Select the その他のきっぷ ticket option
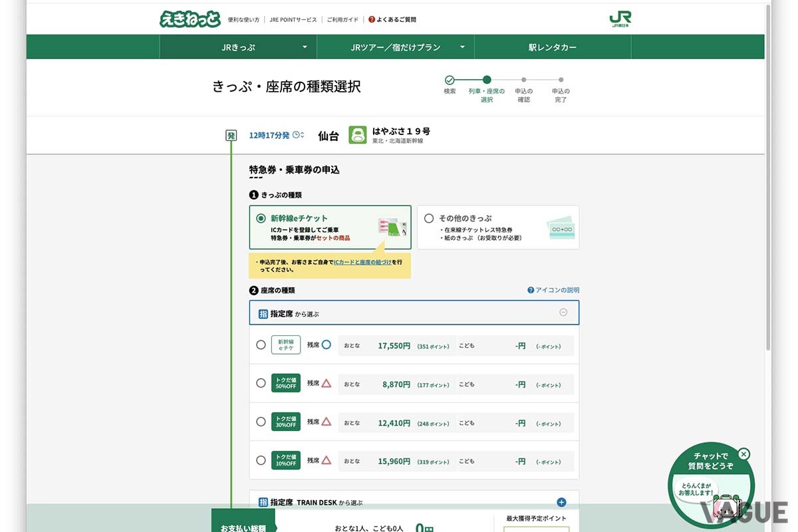Image resolution: width=798 pixels, height=532 pixels. 429,219
